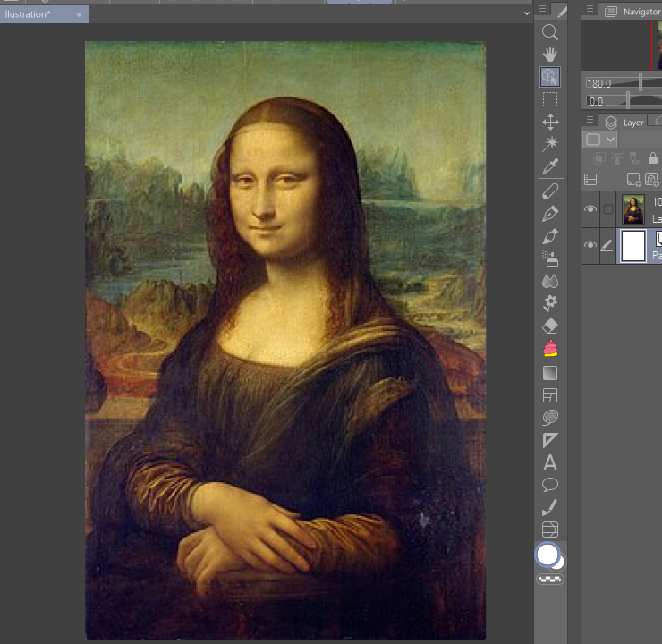
Task: Toggle Lock layer padlock icon
Action: (x=653, y=158)
